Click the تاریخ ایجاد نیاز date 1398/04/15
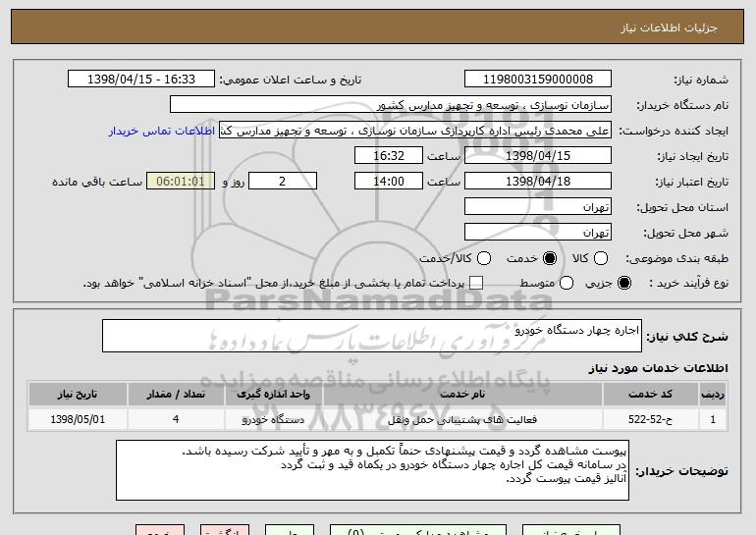Viewport: 756px width, 535px height. [x=538, y=156]
